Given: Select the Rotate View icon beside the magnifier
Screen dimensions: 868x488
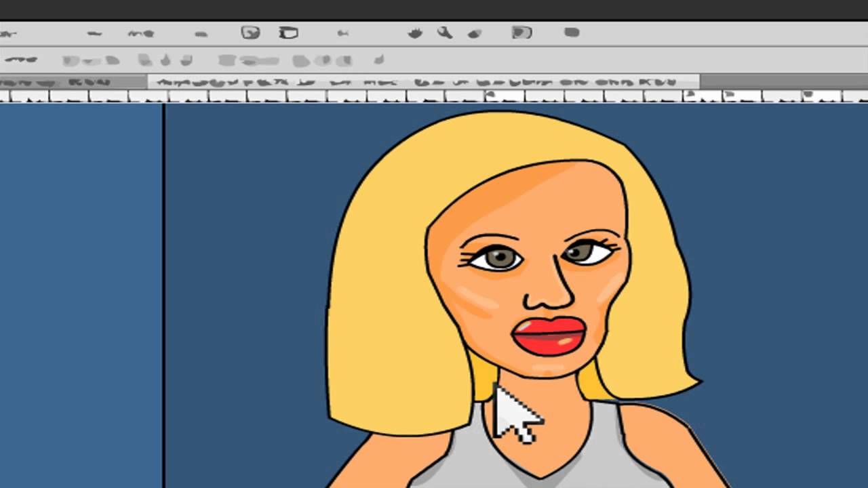Looking at the screenshot, I should (x=475, y=33).
